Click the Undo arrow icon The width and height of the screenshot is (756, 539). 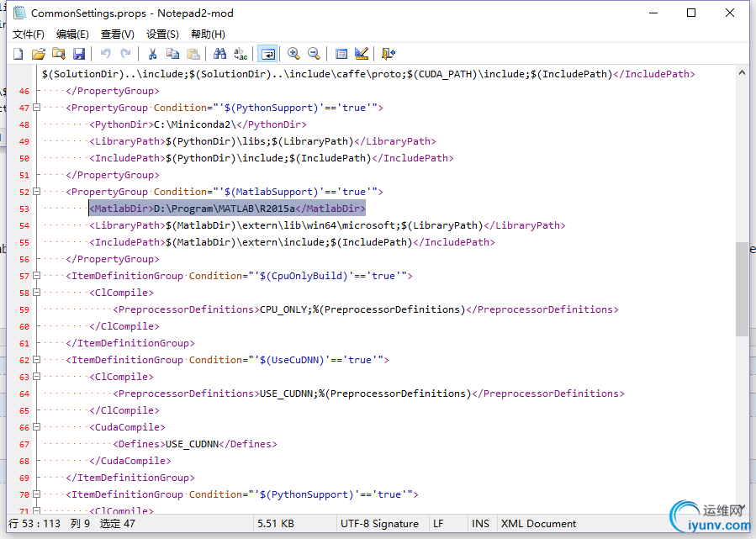tap(106, 54)
